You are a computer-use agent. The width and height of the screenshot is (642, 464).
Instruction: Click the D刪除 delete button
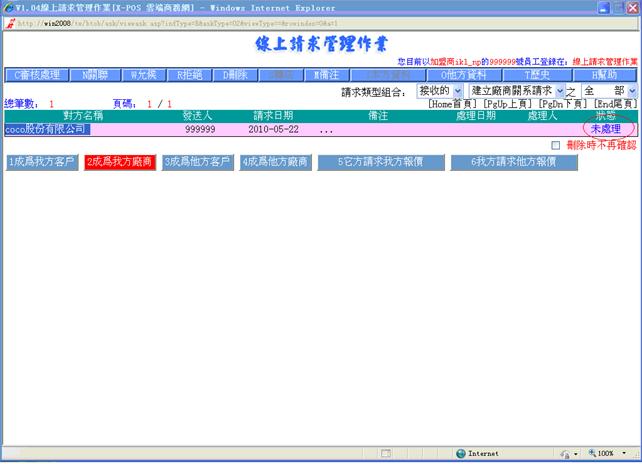pos(233,75)
